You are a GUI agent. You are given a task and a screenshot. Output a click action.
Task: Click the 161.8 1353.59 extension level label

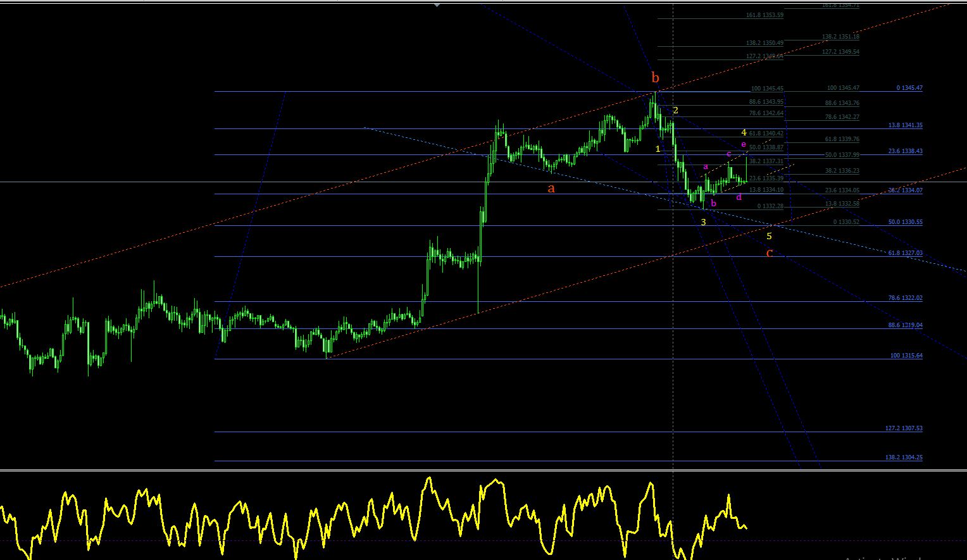pyautogui.click(x=764, y=15)
